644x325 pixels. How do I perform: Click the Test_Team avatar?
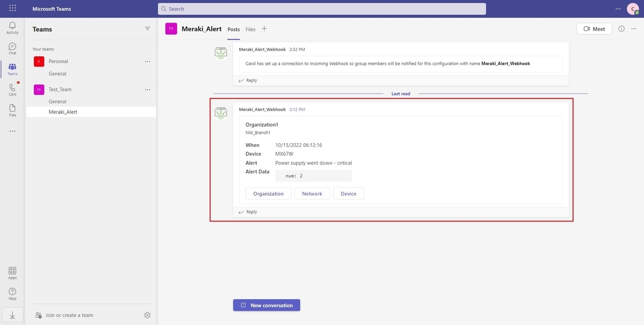tap(39, 90)
